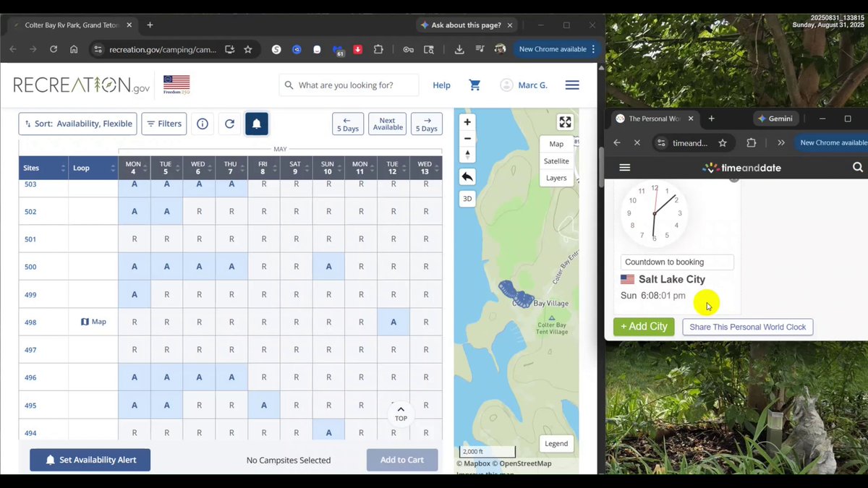Advance forward 5 Days
This screenshot has width=868, height=488.
coord(427,124)
